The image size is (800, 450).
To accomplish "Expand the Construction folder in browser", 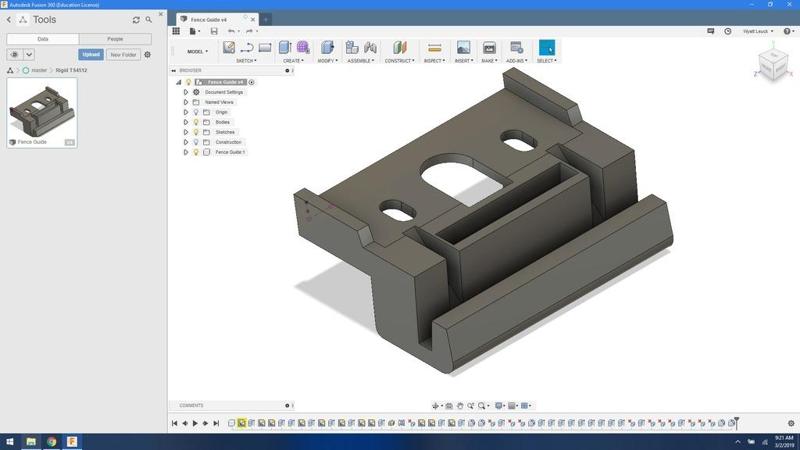I will (x=186, y=142).
